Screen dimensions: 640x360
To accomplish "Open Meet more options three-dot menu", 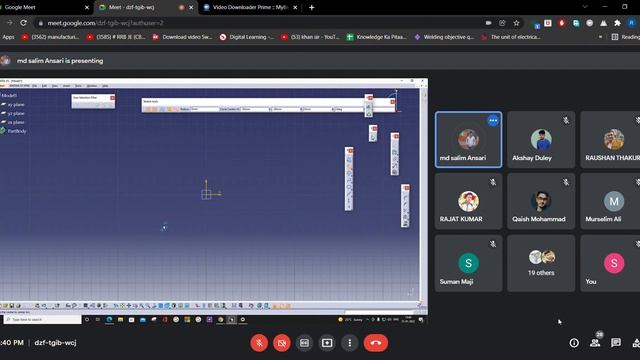I will pos(350,343).
